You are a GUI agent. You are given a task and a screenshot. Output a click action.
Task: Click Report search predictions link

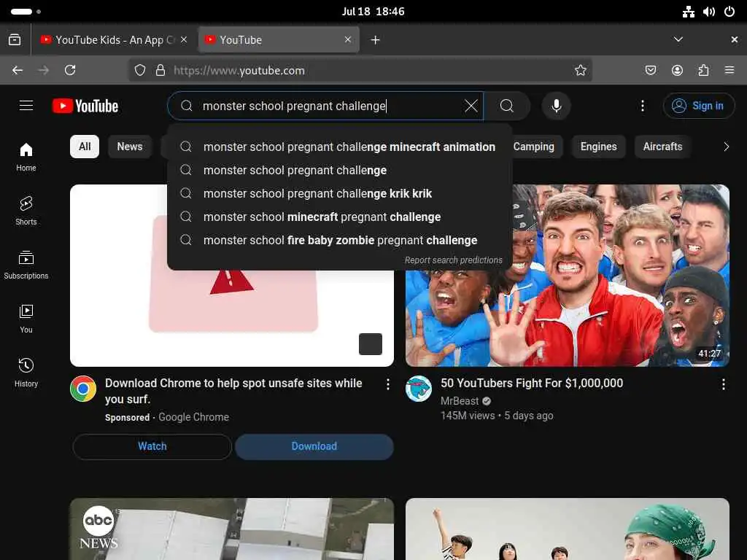[x=453, y=260]
